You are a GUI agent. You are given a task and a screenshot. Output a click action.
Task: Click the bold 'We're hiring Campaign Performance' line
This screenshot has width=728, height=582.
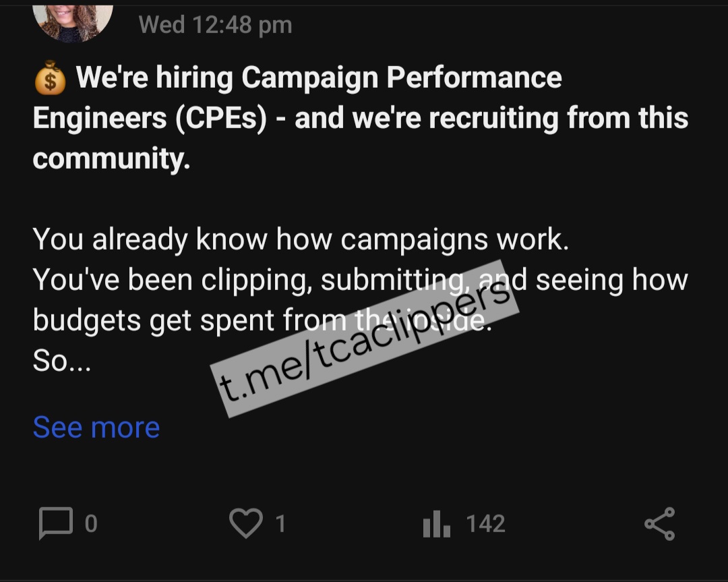[x=318, y=78]
